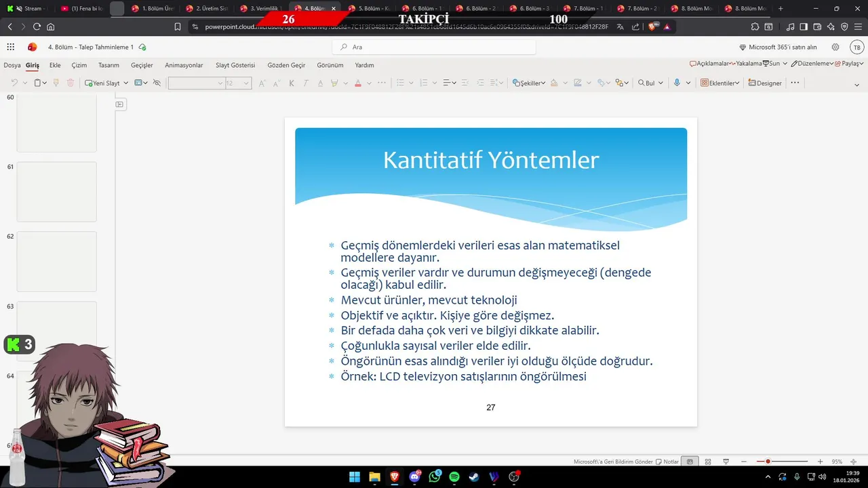This screenshot has height=488, width=868.
Task: Zoom in with plus button
Action: tap(820, 462)
